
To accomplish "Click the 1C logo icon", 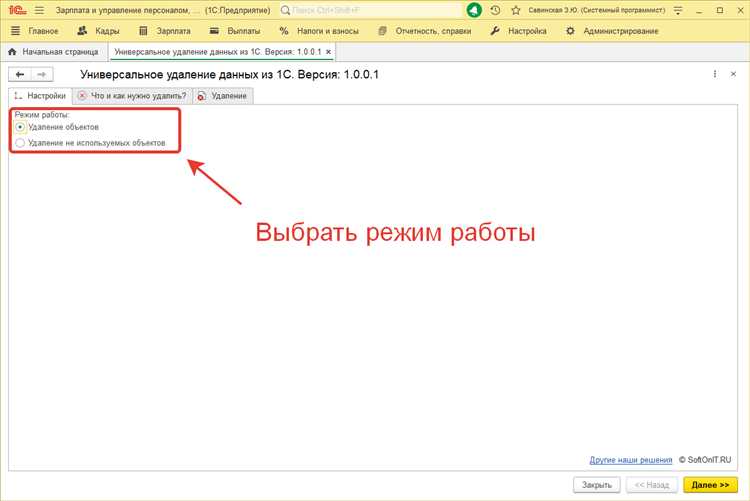I will [x=17, y=10].
